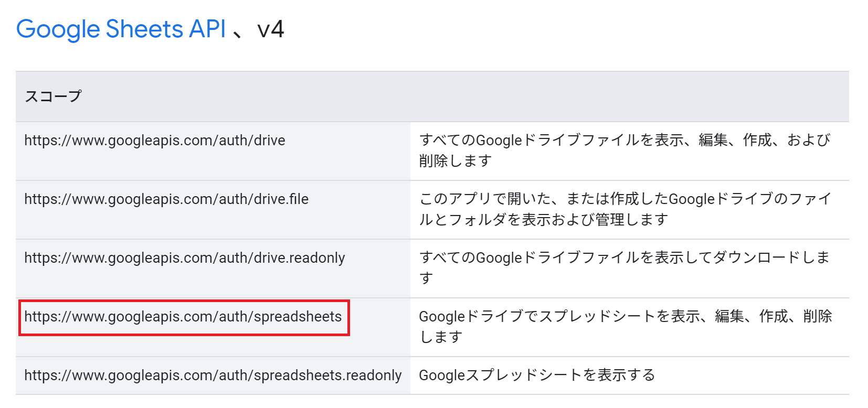The image size is (868, 408).
Task: Click the Googleスプレッドシートを表示する description
Action: 537,375
